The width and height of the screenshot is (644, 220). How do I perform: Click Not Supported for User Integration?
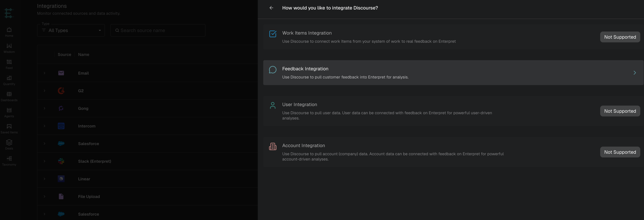pyautogui.click(x=620, y=111)
